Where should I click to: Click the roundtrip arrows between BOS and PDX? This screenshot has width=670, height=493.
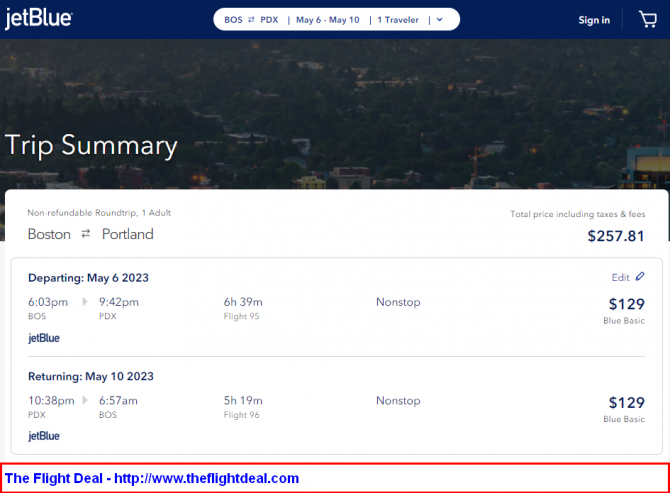251,20
